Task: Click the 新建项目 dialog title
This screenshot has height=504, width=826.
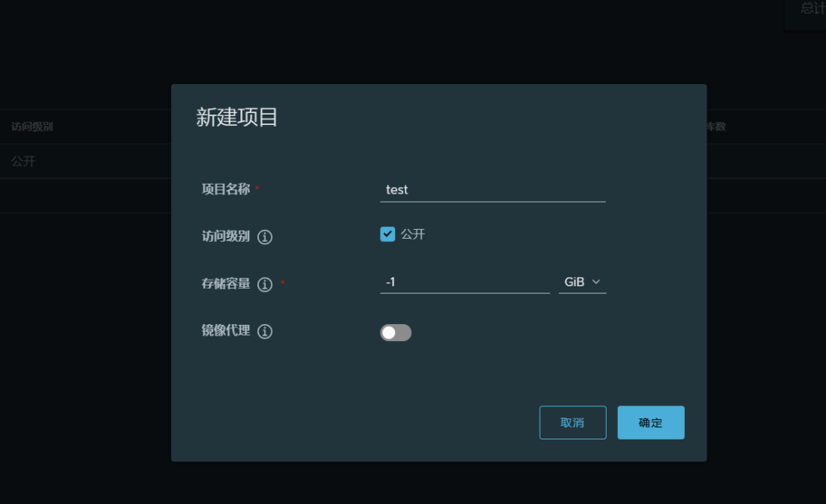Action: 237,117
